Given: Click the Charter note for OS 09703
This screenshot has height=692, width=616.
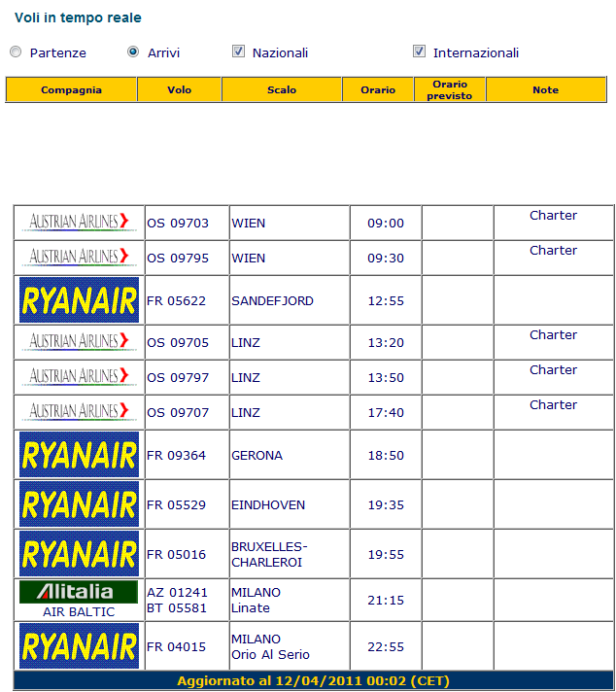Looking at the screenshot, I should click(554, 215).
